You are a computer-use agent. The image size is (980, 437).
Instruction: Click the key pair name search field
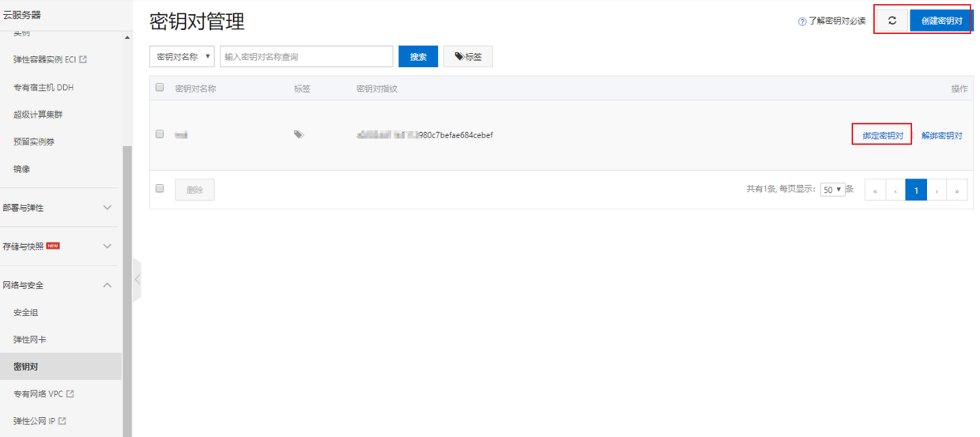pos(307,57)
